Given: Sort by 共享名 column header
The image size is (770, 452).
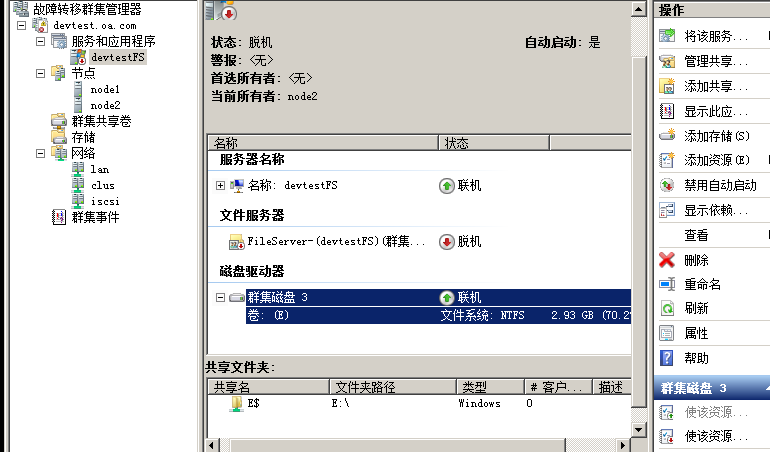Looking at the screenshot, I should tap(268, 387).
